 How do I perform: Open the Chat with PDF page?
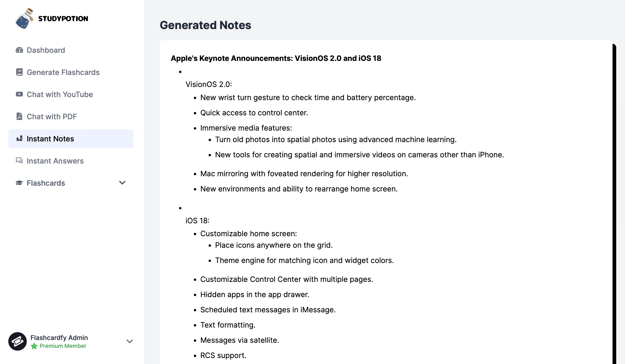71,116
